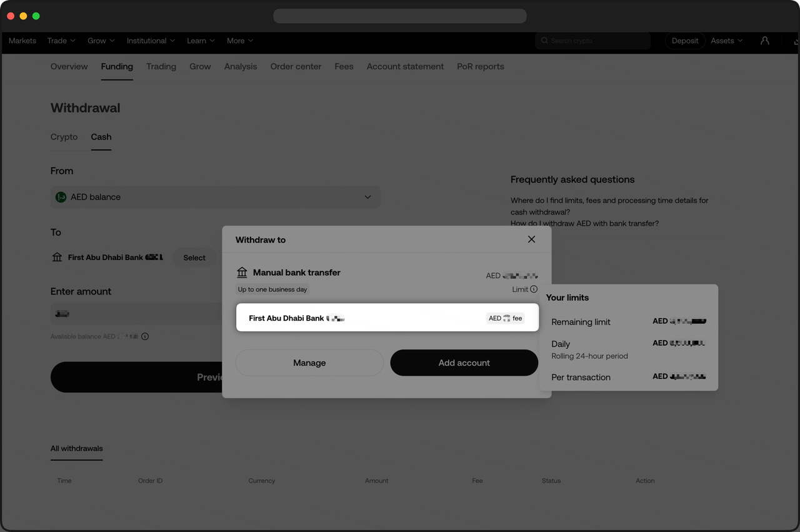
Task: Expand the AED balance dropdown
Action: click(215, 197)
